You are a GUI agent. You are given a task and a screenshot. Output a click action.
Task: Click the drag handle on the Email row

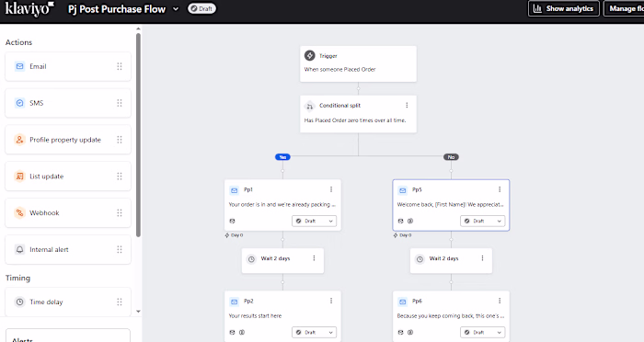[120, 66]
